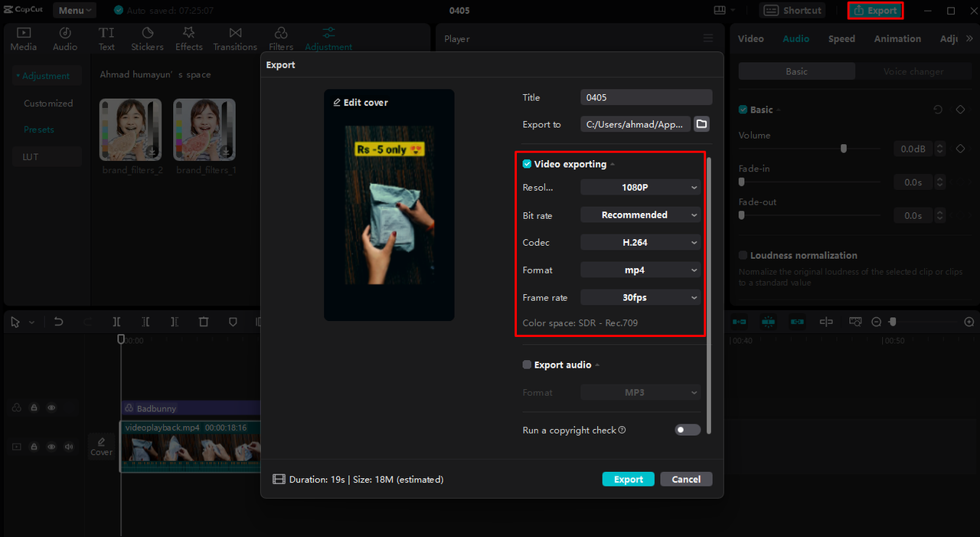
Task: Click the timeline zoom slider handle
Action: click(x=893, y=323)
